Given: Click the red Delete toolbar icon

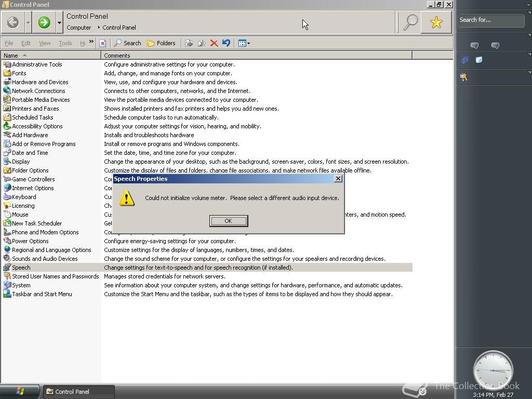Looking at the screenshot, I should [214, 43].
